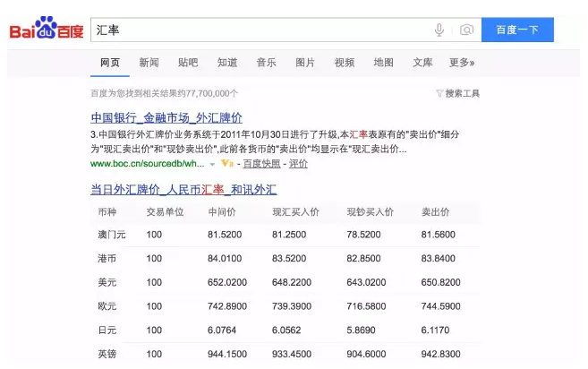Switch to the 贴吧 tab
Viewport: 588px width, 369px height.
pos(188,63)
